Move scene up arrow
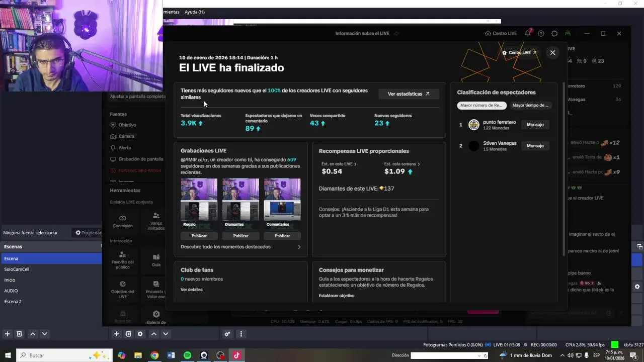This screenshot has height=362, width=644. pos(33,334)
